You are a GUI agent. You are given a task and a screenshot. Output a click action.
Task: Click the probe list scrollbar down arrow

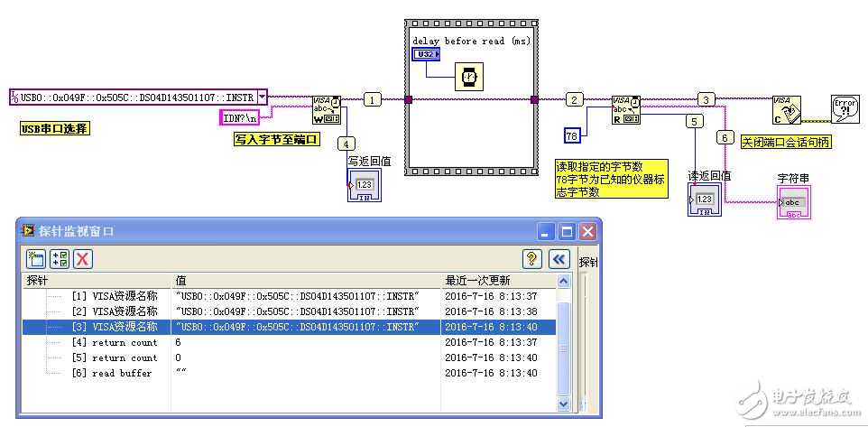coord(564,404)
